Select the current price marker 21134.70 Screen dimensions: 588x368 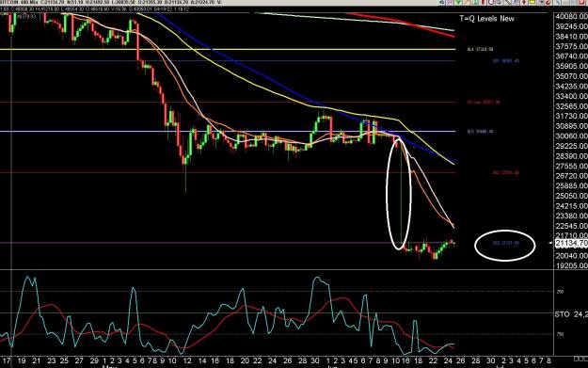pos(571,243)
